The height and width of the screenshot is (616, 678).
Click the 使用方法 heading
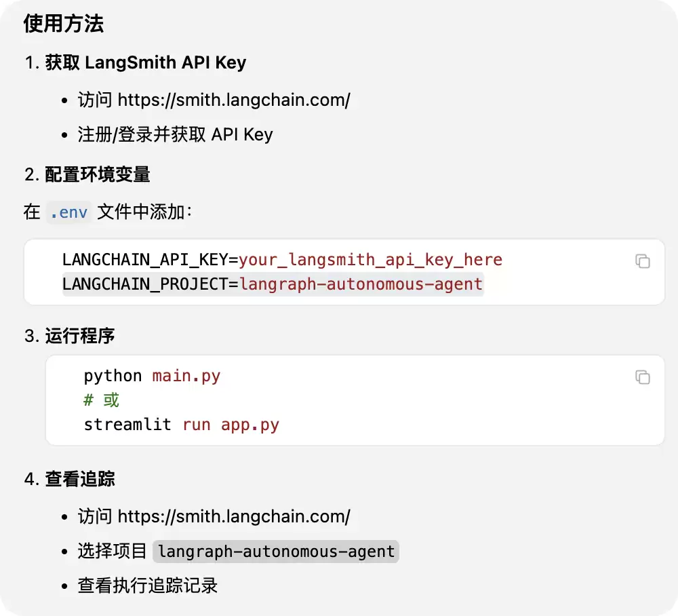[64, 23]
